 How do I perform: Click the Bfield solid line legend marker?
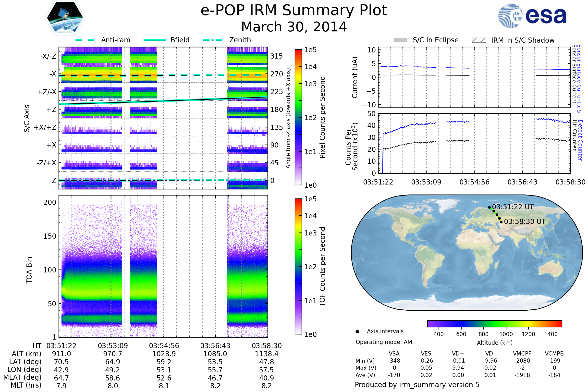(x=155, y=40)
